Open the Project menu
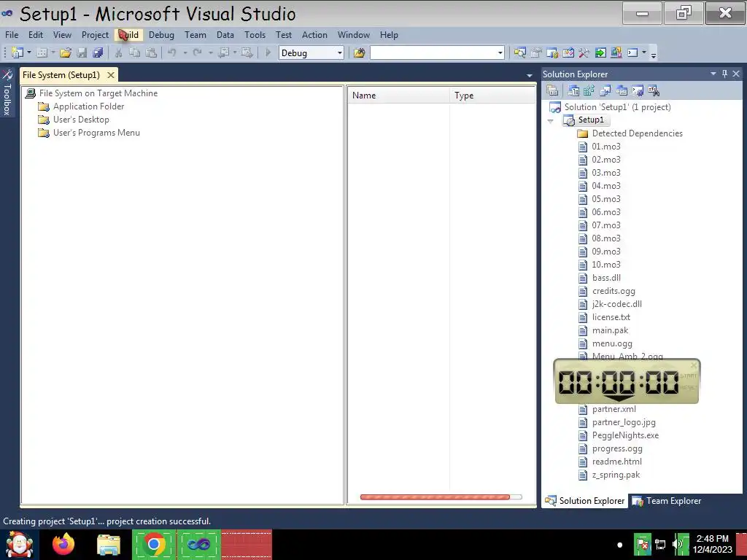Screen dimensions: 747x560 point(95,35)
